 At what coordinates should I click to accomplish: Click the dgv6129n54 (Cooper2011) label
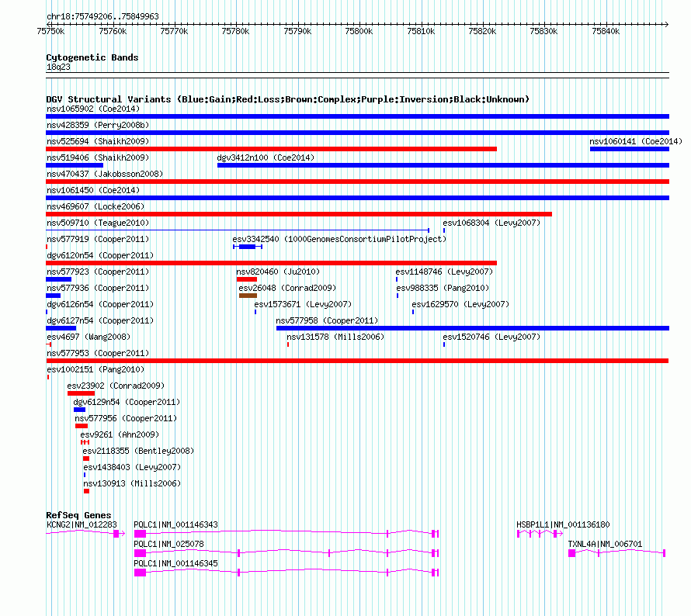(127, 402)
